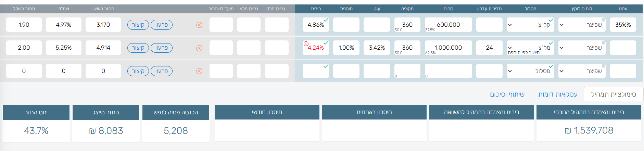
Task: Click the X icon on the empty third row
Action: 199,71
